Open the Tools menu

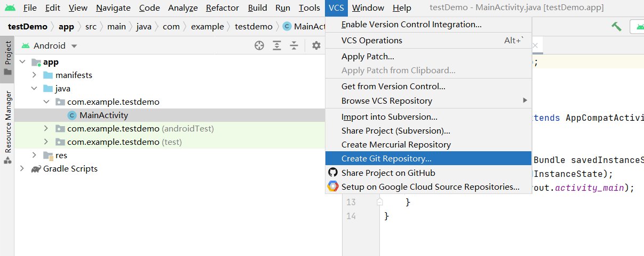pos(309,8)
